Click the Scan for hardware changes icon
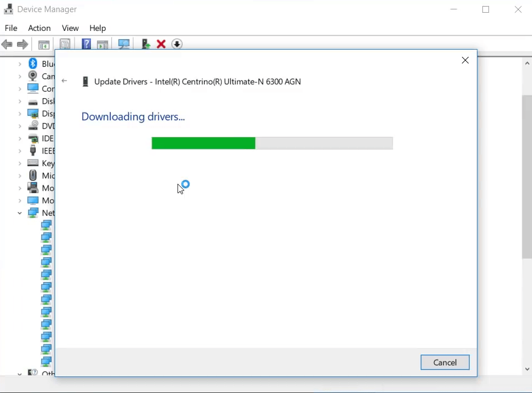Viewport: 532px width, 393px height. coord(124,44)
